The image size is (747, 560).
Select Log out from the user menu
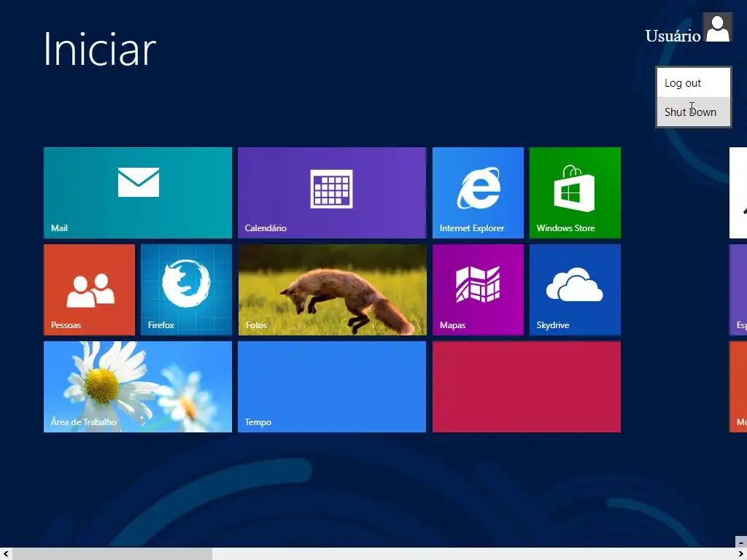(693, 83)
